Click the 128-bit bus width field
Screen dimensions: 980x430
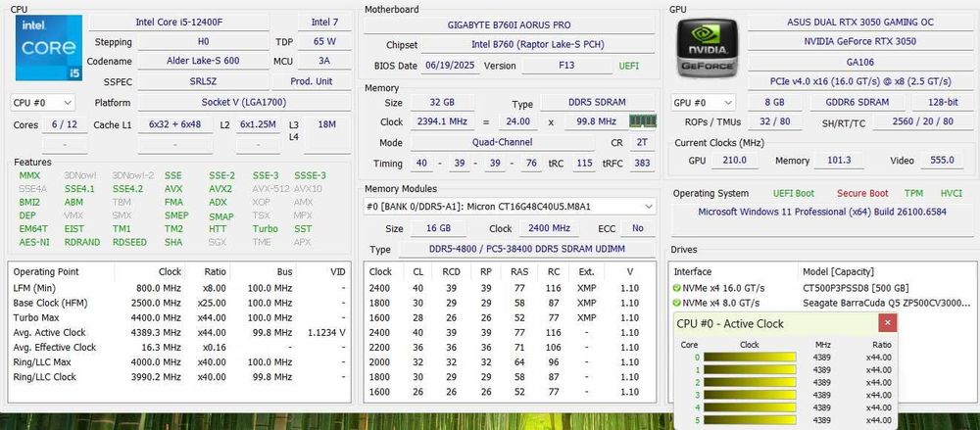coord(942,103)
